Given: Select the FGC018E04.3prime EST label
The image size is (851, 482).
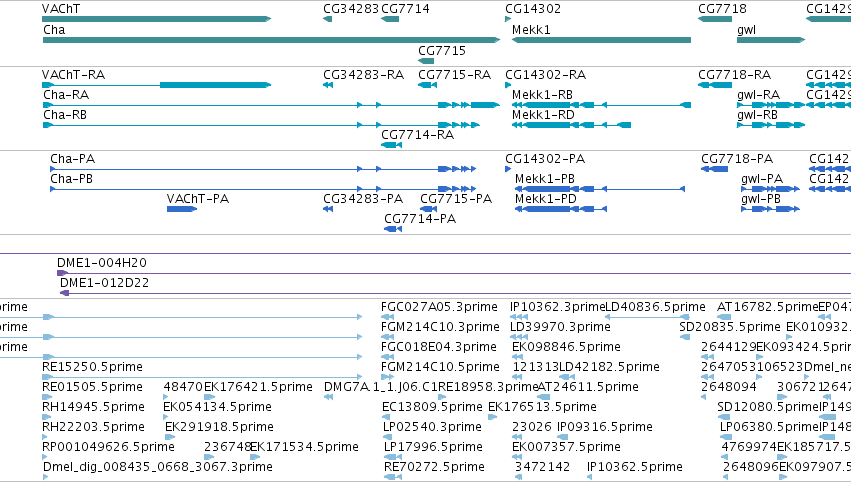Looking at the screenshot, I should 439,347.
